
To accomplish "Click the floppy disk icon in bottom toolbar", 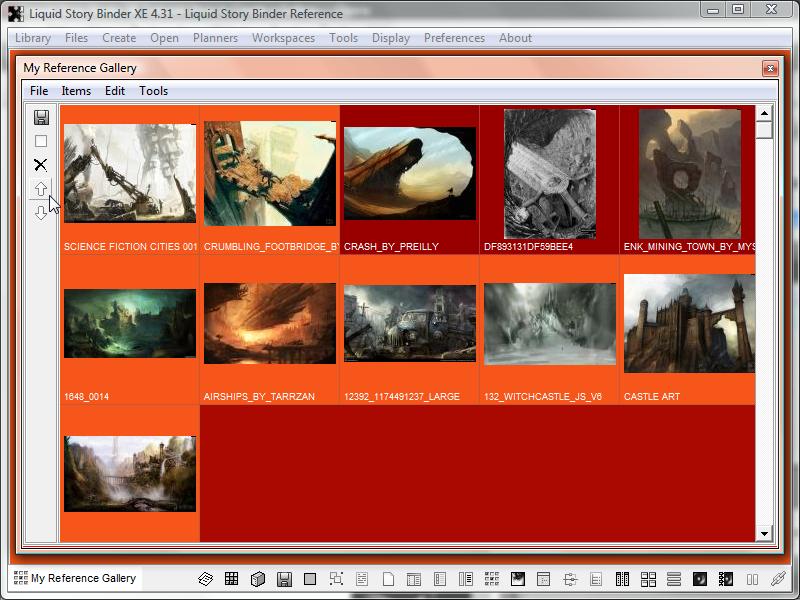I will click(x=284, y=579).
